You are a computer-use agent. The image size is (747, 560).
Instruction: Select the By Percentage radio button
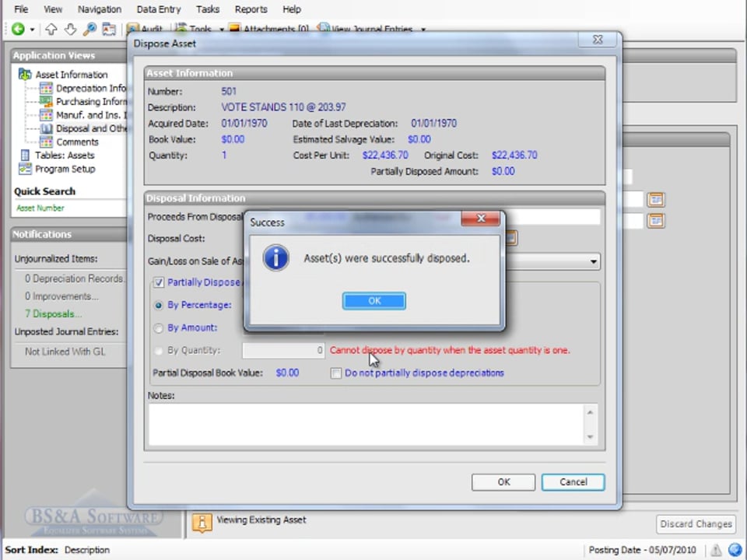[159, 305]
